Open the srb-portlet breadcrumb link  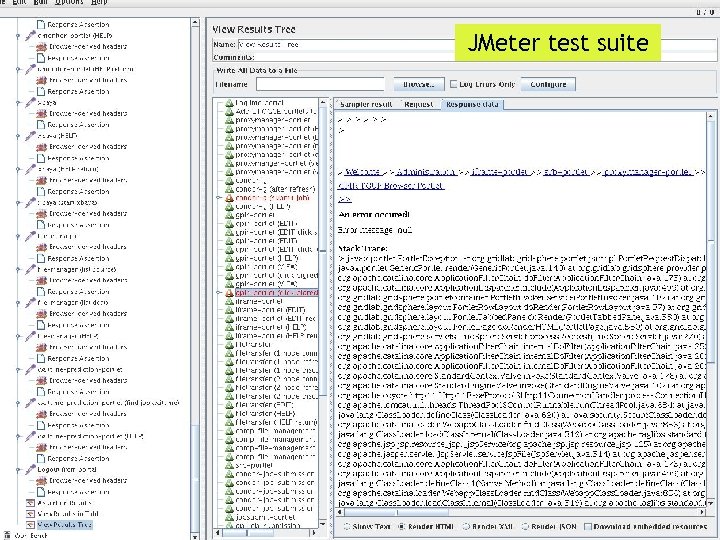coord(565,172)
